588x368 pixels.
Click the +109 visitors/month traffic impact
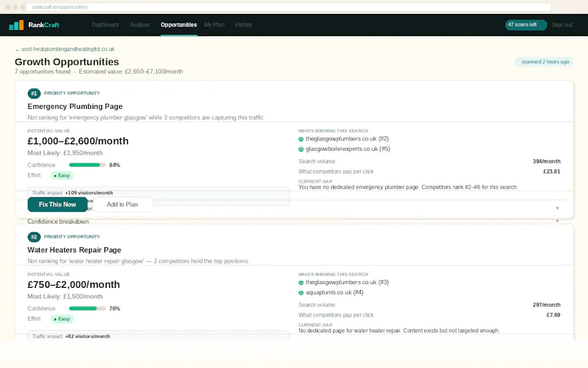coord(89,193)
